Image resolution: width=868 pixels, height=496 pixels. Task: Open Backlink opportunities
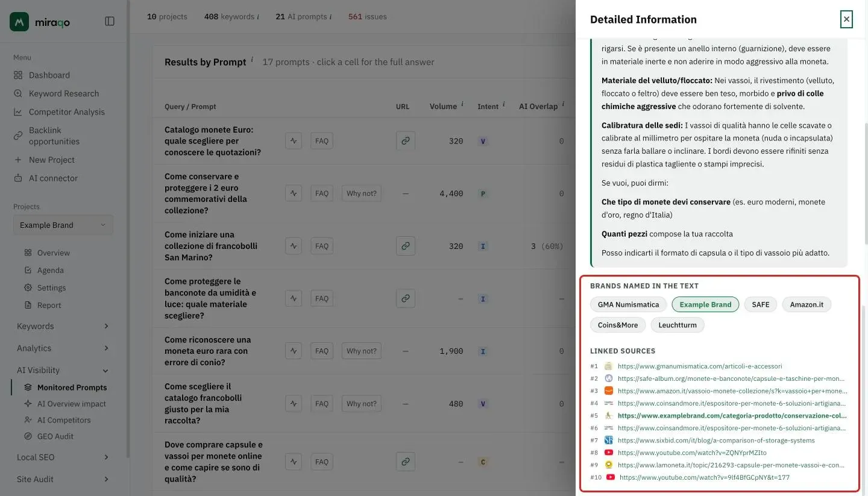(x=54, y=136)
